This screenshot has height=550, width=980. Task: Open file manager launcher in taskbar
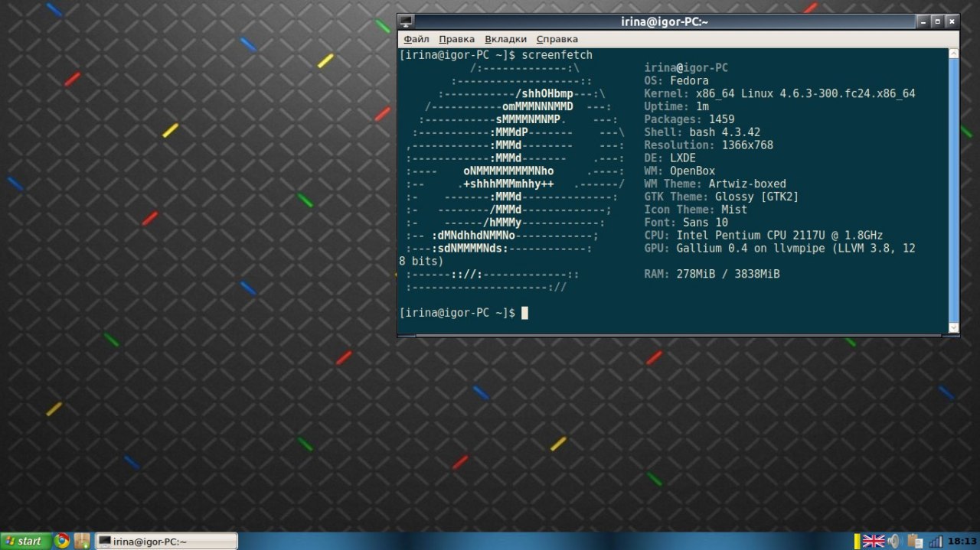(x=82, y=542)
